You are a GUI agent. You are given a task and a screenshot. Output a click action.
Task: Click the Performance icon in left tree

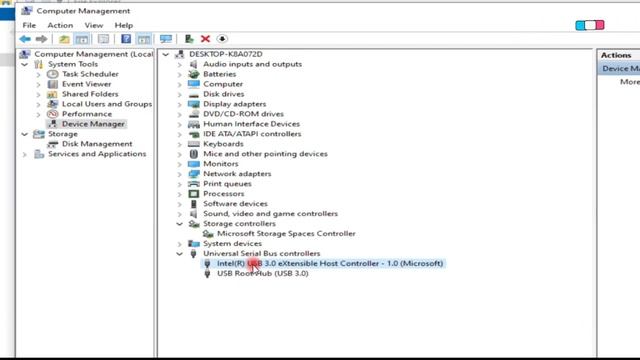53,114
